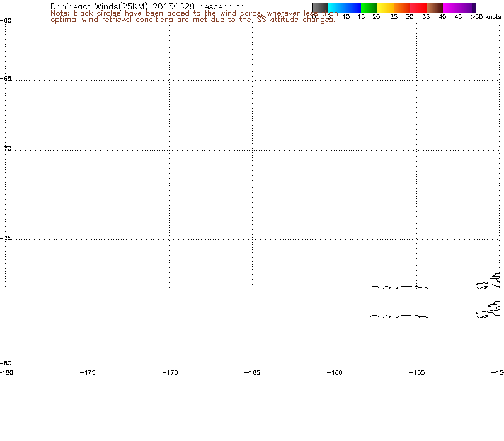Click the '-155' longitude axis label
The height and width of the screenshot is (441, 504).
pos(417,373)
